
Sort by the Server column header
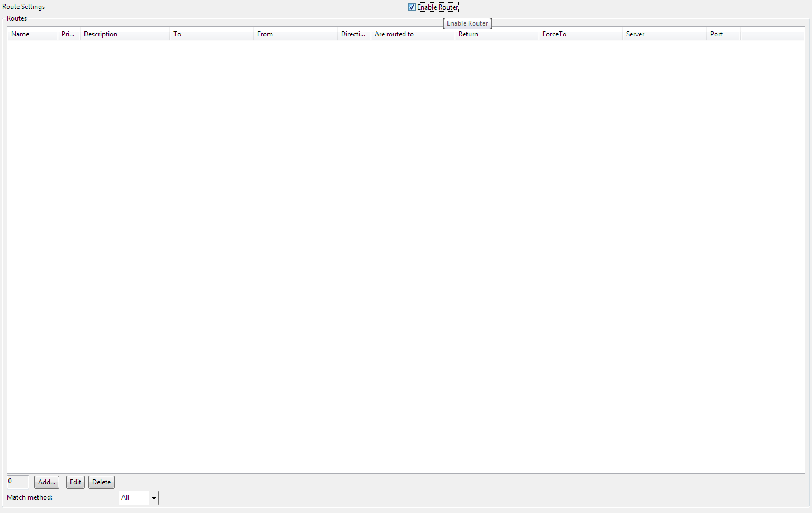(664, 34)
